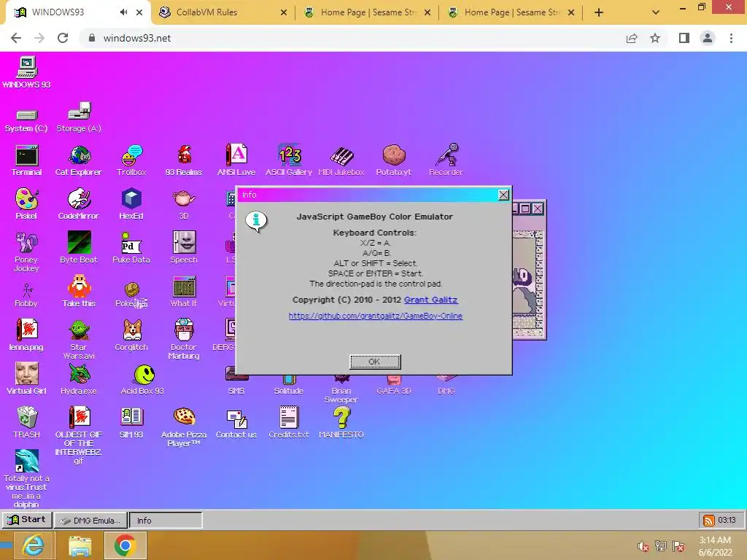Screen dimensions: 747x560
Task: Launch the MIDI Jukebox icon
Action: point(341,160)
